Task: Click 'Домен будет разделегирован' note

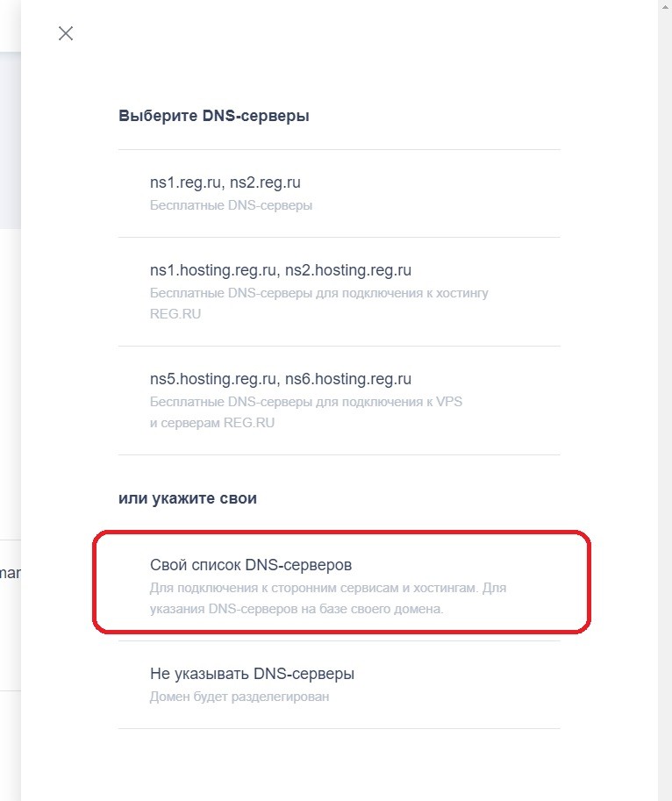Action: (239, 697)
